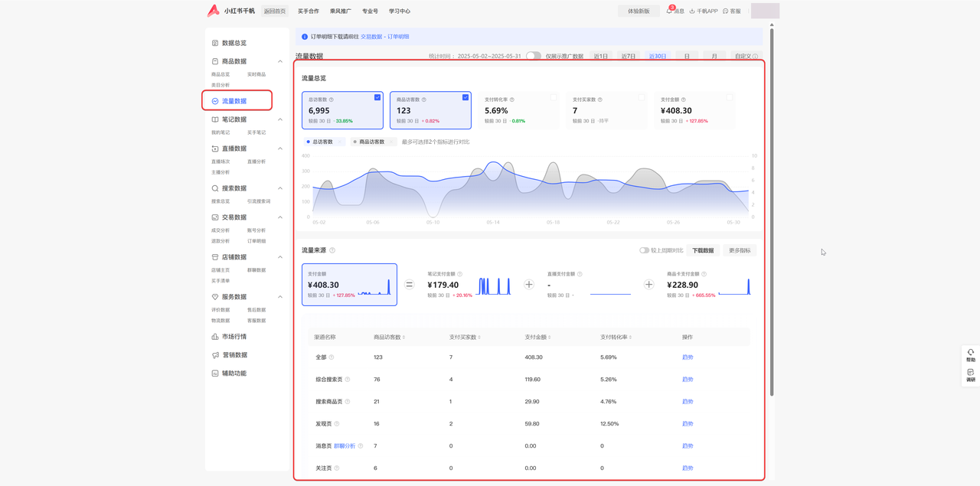Open 客服 chat icon in header
Screen dimensions: 980x486
[726, 11]
